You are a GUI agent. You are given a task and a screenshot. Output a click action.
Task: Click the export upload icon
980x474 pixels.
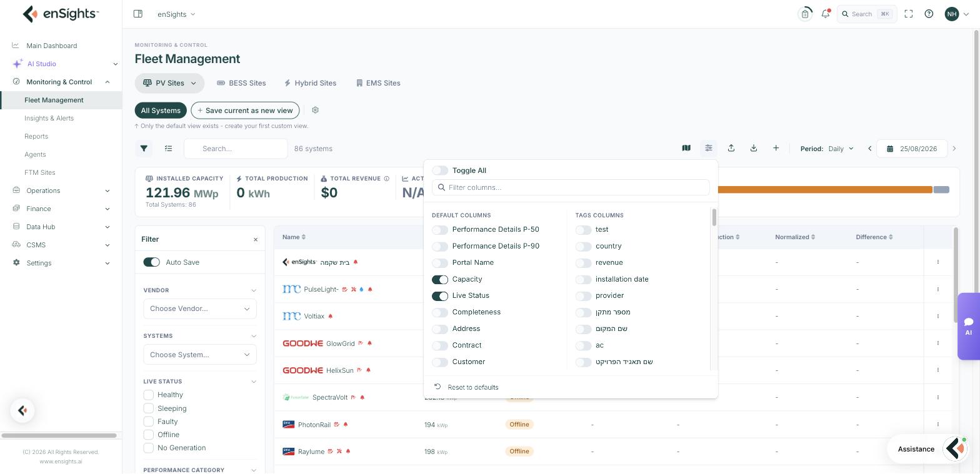coord(731,148)
